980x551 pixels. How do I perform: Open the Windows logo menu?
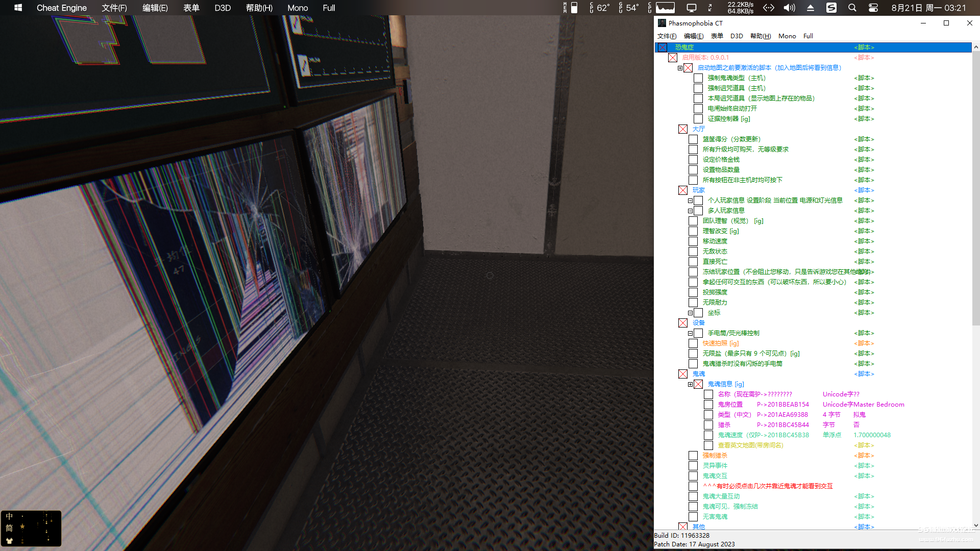coord(18,8)
